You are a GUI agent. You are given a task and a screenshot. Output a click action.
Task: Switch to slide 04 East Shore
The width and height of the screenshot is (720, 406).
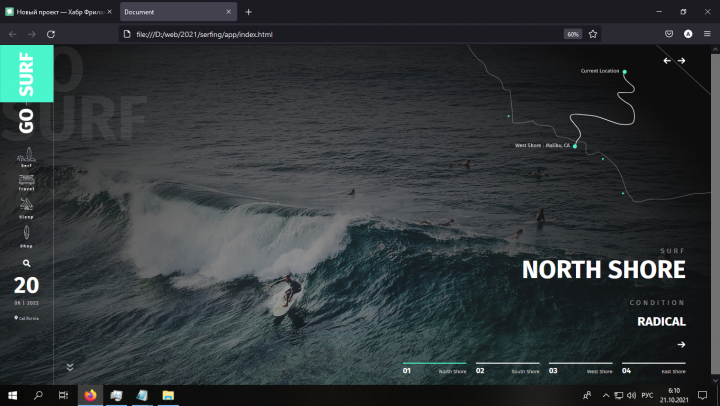[x=653, y=368]
